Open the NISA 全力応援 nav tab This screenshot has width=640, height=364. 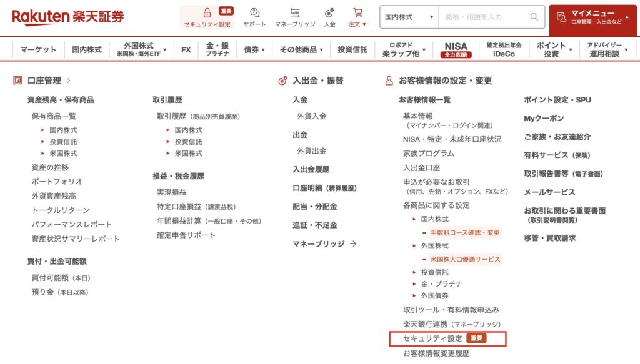point(456,50)
